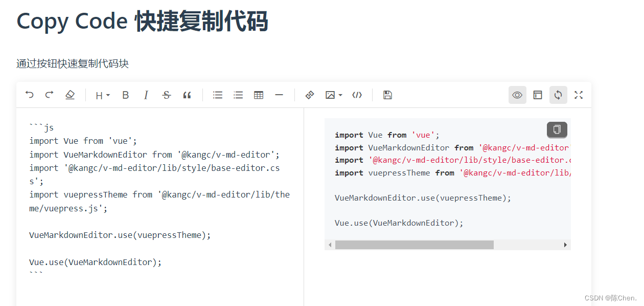This screenshot has height=306, width=644.
Task: Insert an unordered bullet list
Action: click(x=217, y=95)
